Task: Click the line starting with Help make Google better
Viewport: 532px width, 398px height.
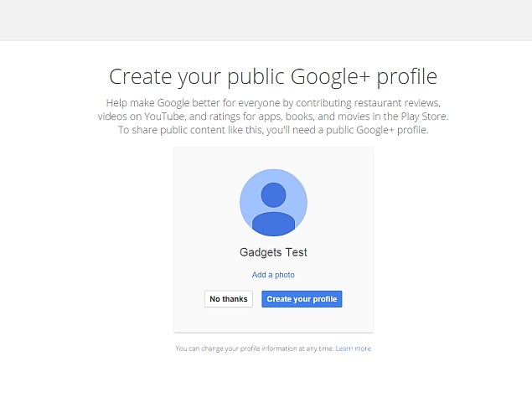Action: coord(273,103)
